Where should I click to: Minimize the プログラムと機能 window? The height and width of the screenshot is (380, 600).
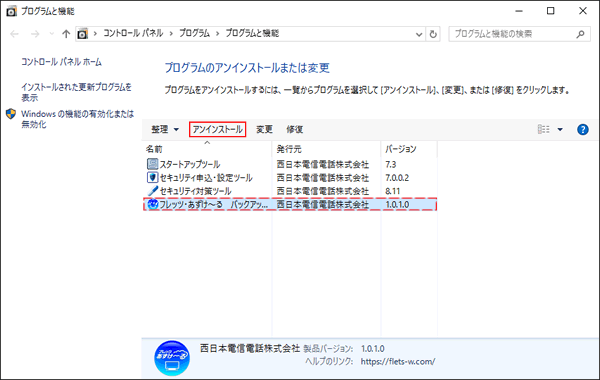pyautogui.click(x=519, y=11)
